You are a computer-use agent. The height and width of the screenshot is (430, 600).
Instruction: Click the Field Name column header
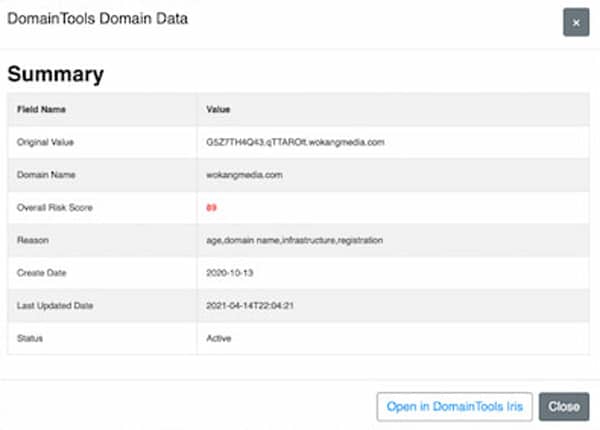pos(41,109)
